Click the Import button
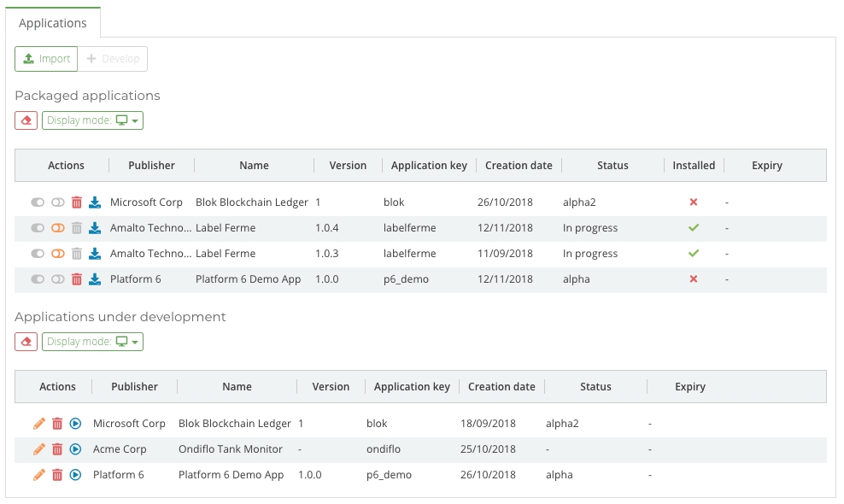The image size is (844, 504). (x=46, y=58)
